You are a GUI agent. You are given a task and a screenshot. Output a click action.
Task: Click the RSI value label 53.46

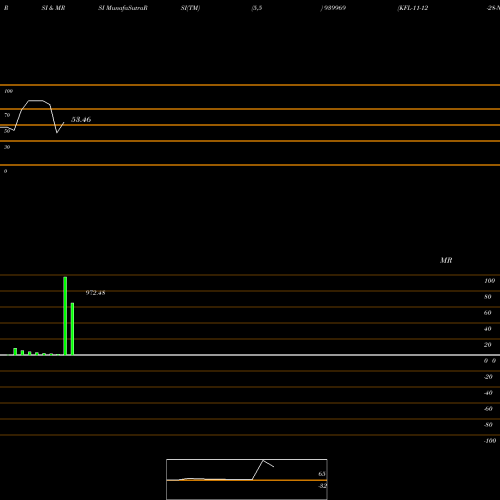[x=81, y=120]
